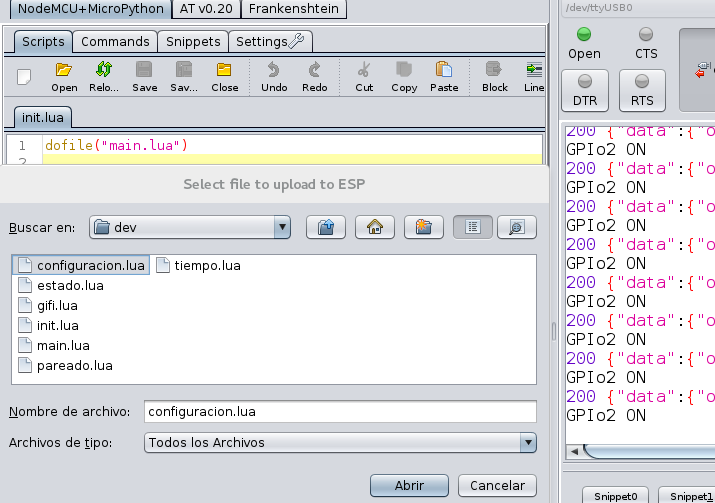
Task: Open the Snippets tab
Action: pos(193,41)
